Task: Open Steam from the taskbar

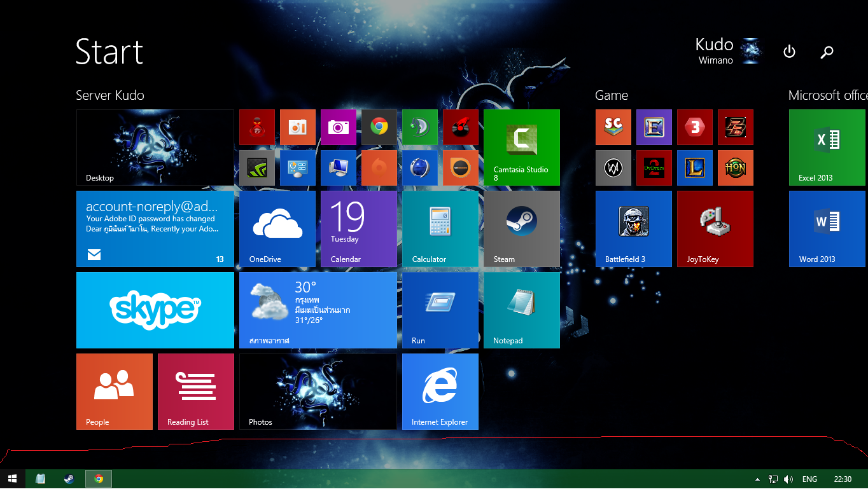Action: point(69,479)
